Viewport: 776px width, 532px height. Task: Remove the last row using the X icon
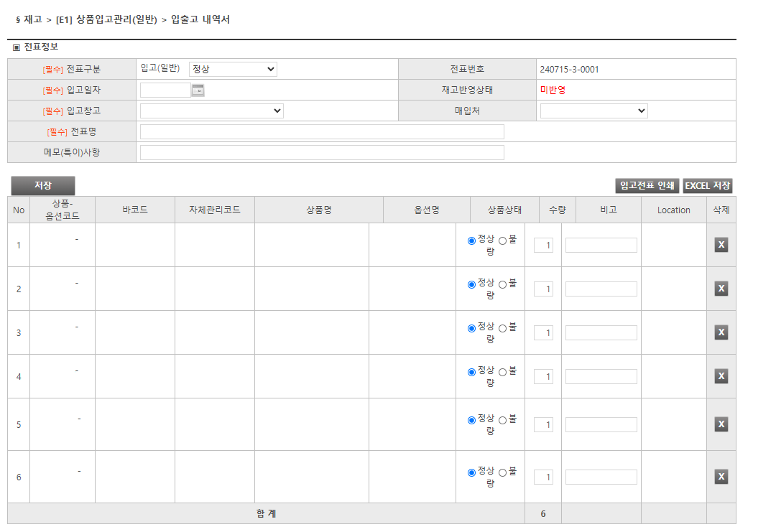point(721,476)
